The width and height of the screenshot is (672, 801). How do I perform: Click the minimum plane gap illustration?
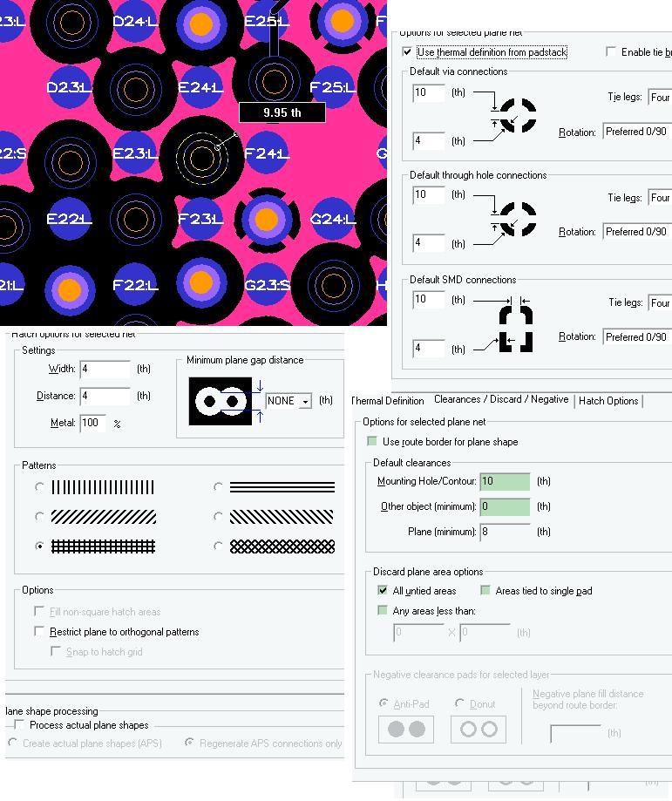[221, 401]
